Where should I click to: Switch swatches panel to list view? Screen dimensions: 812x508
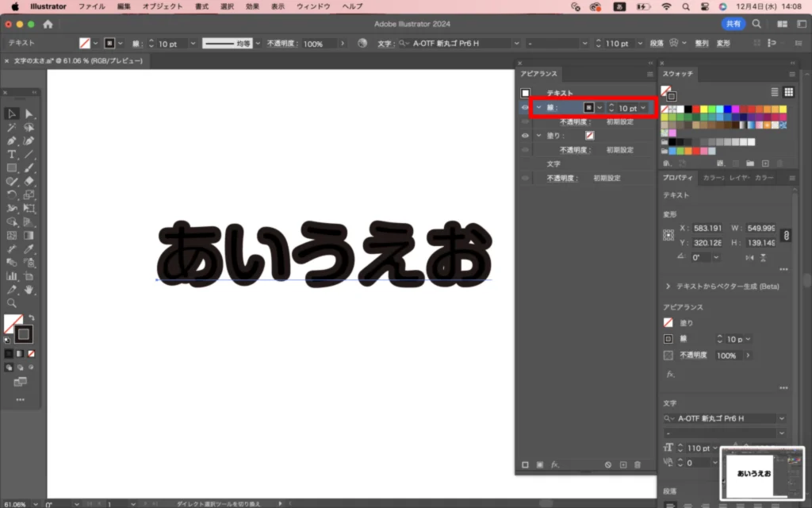(x=775, y=92)
